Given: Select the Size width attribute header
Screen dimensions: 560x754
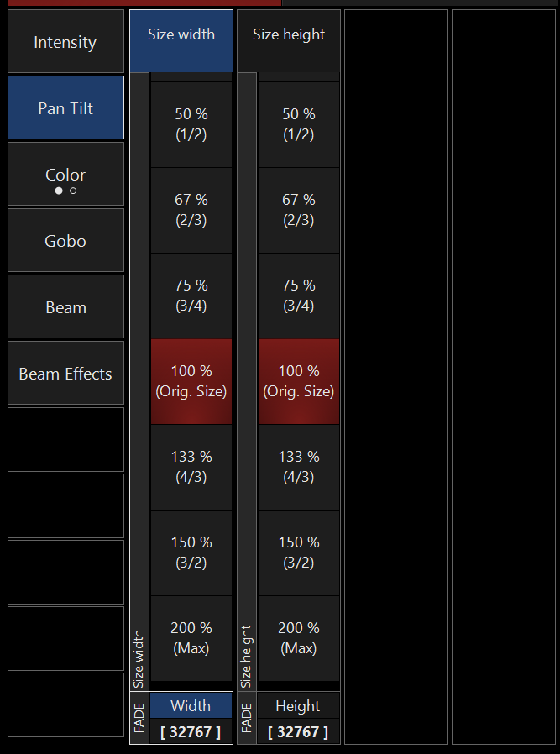Looking at the screenshot, I should (181, 41).
